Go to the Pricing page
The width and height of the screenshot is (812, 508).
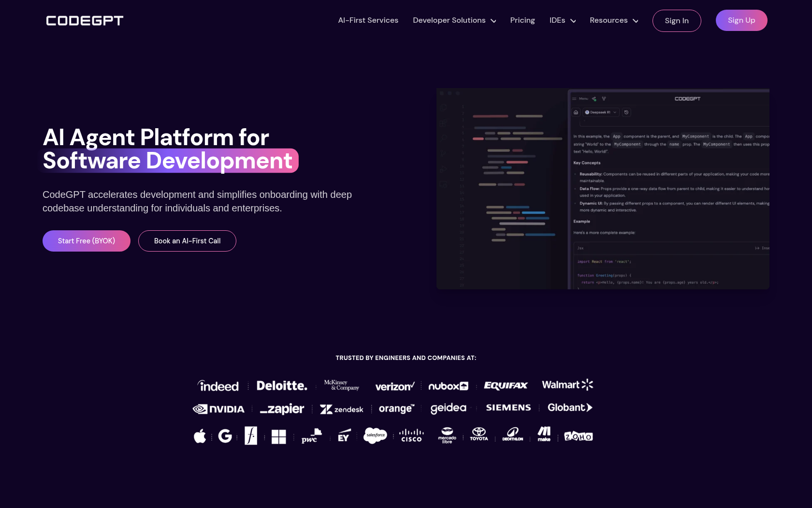point(522,20)
